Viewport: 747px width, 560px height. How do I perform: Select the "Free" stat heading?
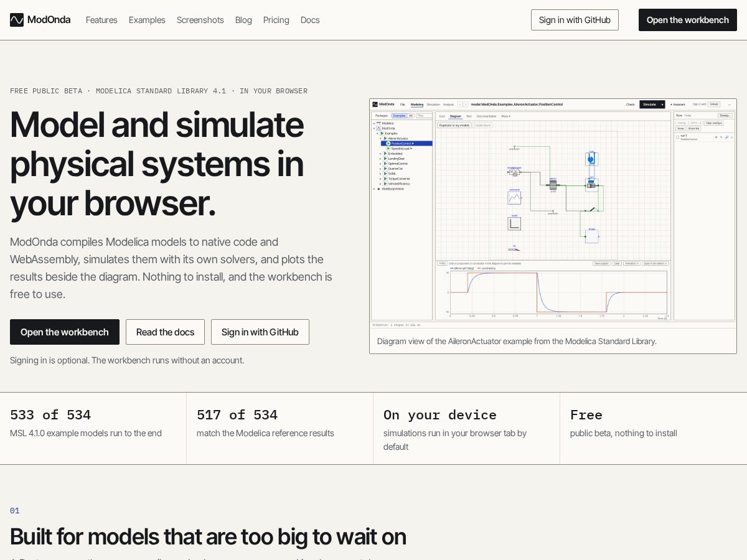pos(586,415)
